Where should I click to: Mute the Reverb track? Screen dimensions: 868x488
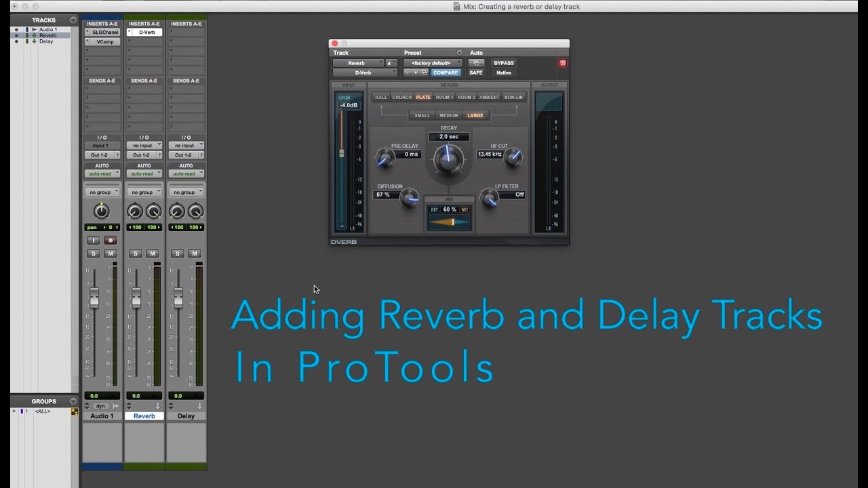[x=153, y=253]
